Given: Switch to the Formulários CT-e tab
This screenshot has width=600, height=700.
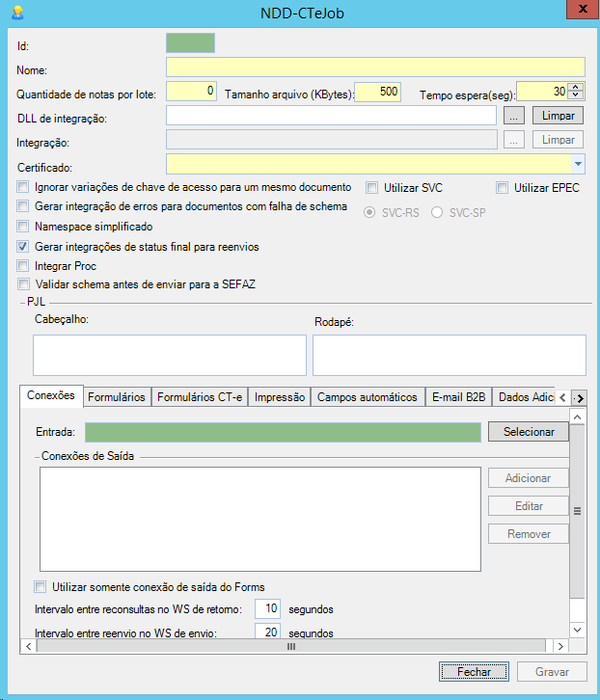Looking at the screenshot, I should 200,397.
